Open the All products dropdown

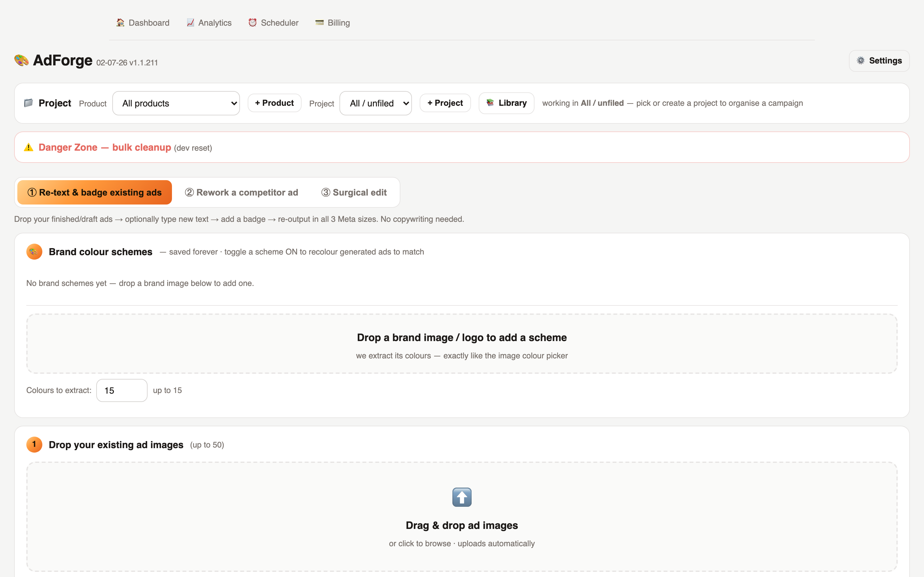click(x=176, y=103)
